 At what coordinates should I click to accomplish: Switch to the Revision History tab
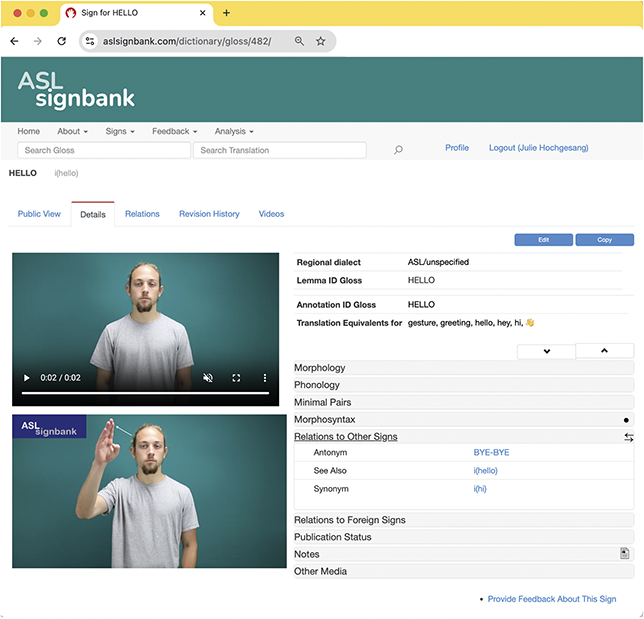[x=209, y=214]
